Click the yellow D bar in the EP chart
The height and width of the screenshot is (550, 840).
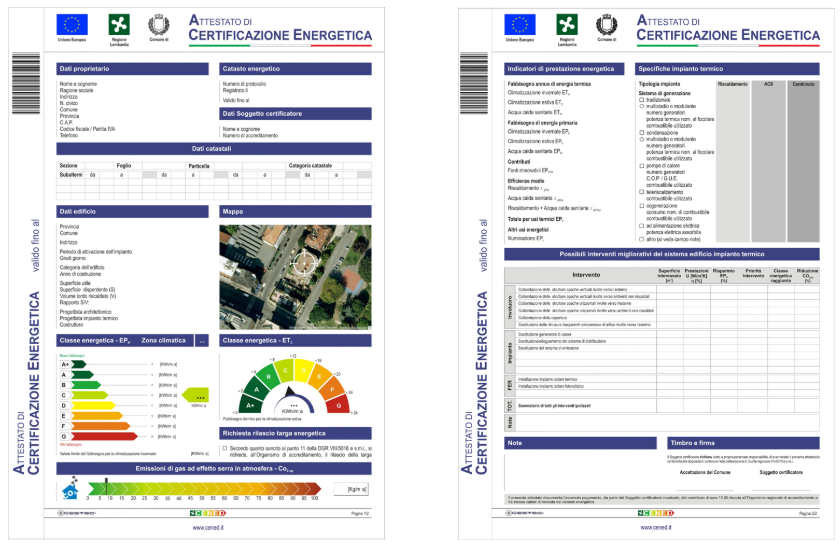[93, 406]
